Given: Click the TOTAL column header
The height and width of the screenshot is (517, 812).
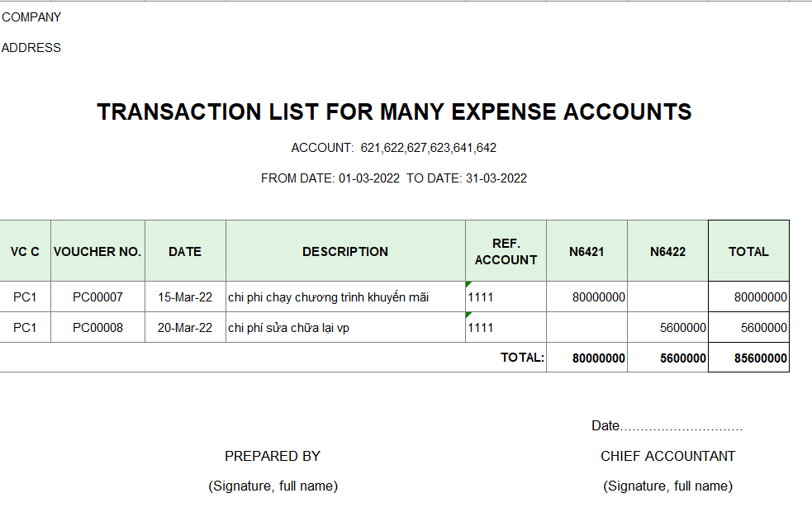Looking at the screenshot, I should pos(749,252).
